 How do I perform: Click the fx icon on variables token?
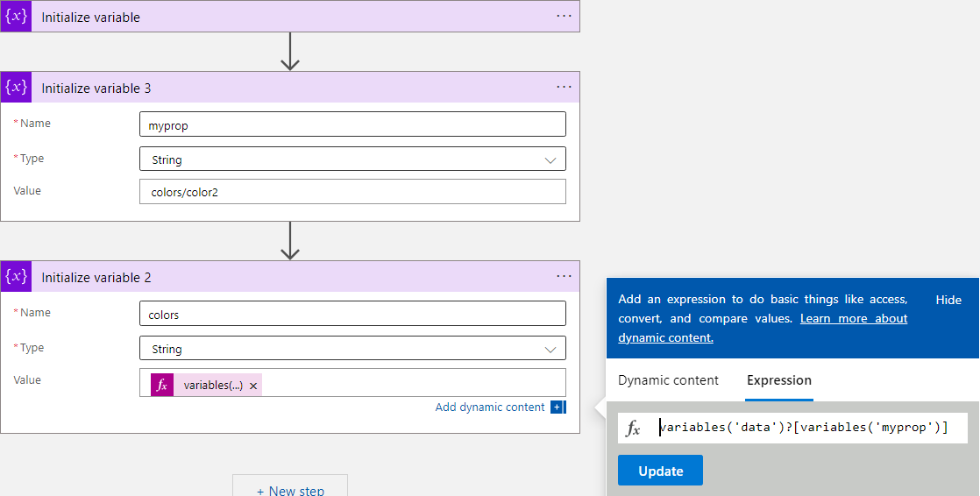point(162,386)
